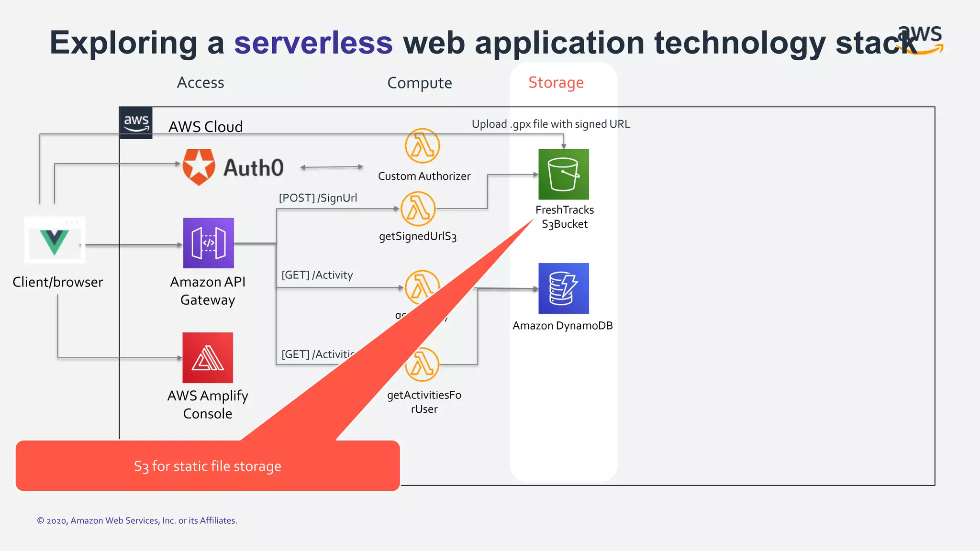
Task: Select the Compute column heading
Action: pyautogui.click(x=419, y=83)
